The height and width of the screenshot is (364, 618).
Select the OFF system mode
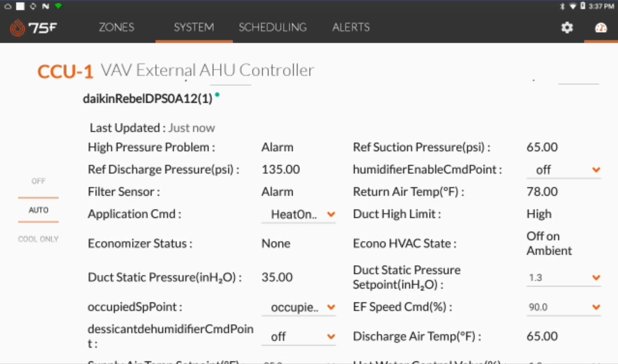(x=38, y=181)
